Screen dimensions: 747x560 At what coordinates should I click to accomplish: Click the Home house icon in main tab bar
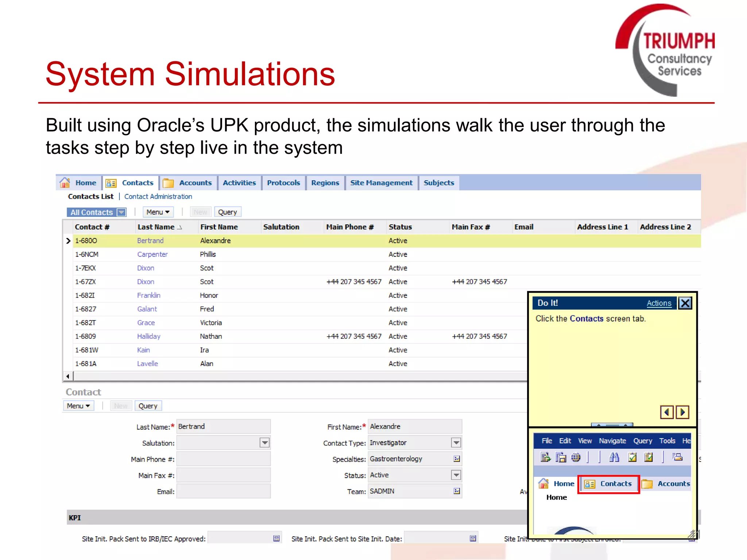point(65,183)
